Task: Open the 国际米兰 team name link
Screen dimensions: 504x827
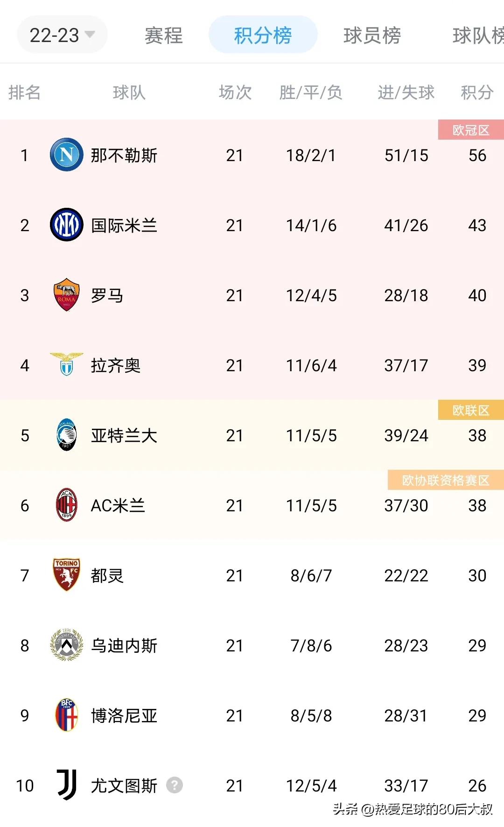Action: coord(124,226)
